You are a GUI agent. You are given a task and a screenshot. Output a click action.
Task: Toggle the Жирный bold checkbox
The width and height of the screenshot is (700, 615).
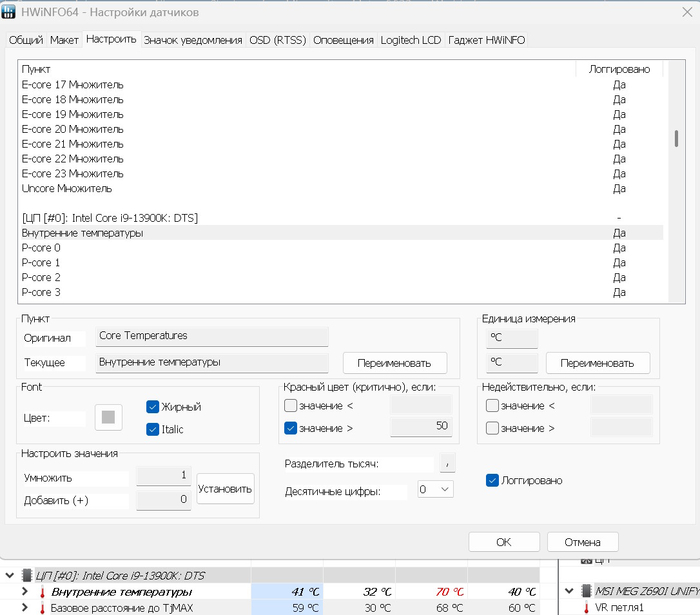click(153, 407)
